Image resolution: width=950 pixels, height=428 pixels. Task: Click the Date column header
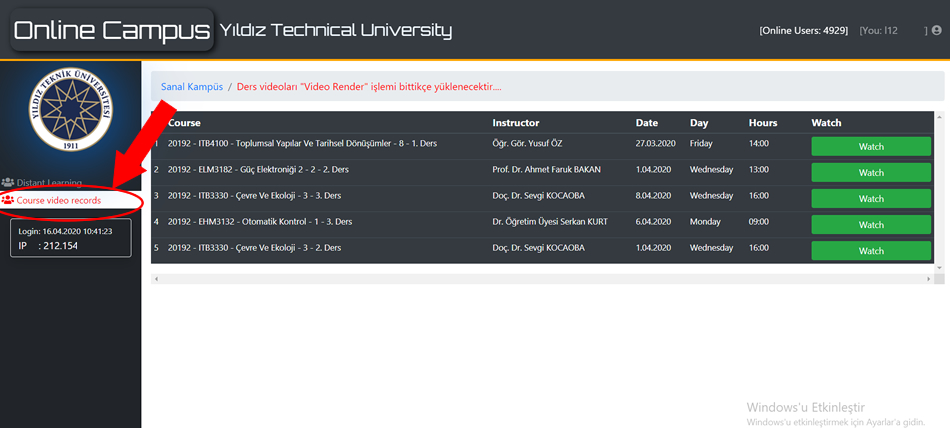coord(646,123)
